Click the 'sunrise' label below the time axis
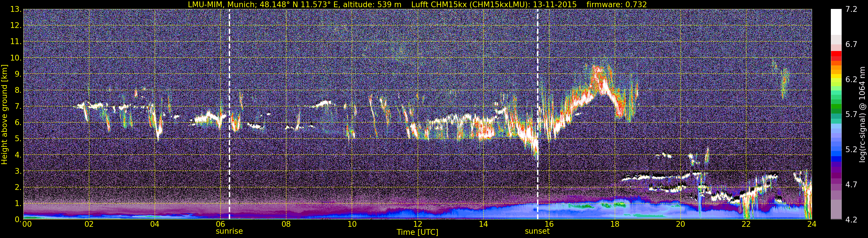Screen dimensions: 868x238 (229, 231)
